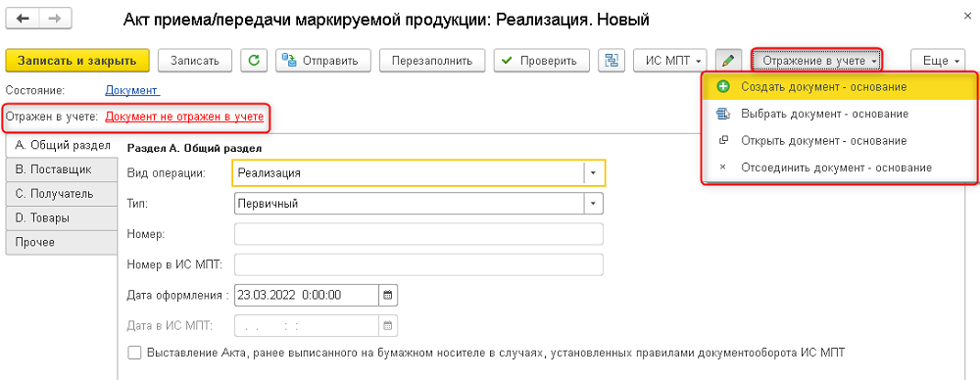Expand the Тип dropdown arrow
The image size is (980, 380).
pos(594,204)
